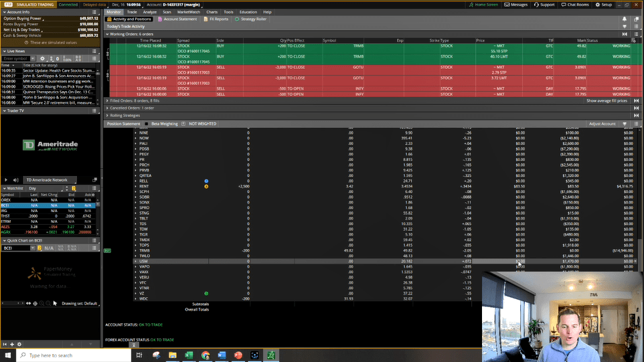Click the Adjust Account button

602,124
